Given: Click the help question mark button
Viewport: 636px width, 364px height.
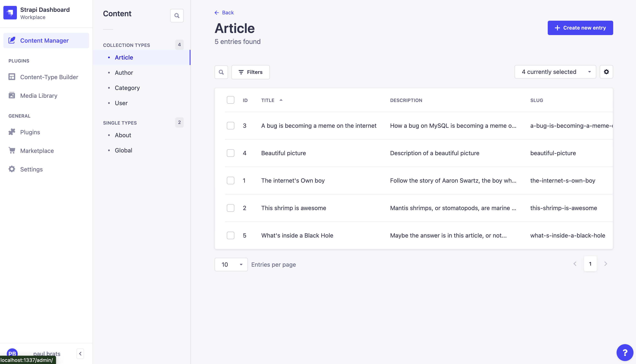Looking at the screenshot, I should pyautogui.click(x=625, y=353).
